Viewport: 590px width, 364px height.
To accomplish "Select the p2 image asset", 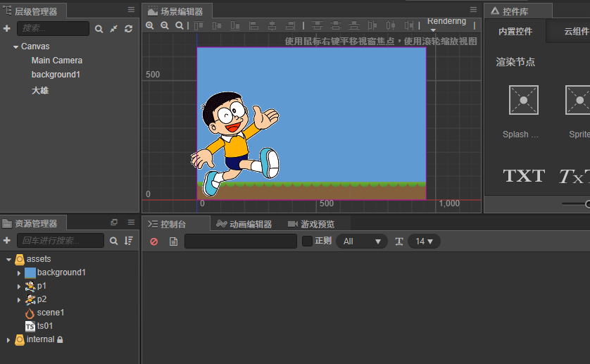I will pos(42,299).
